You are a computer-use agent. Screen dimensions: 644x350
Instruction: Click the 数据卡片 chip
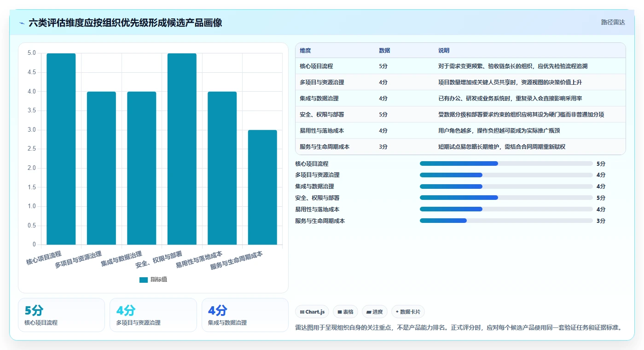[x=408, y=312]
